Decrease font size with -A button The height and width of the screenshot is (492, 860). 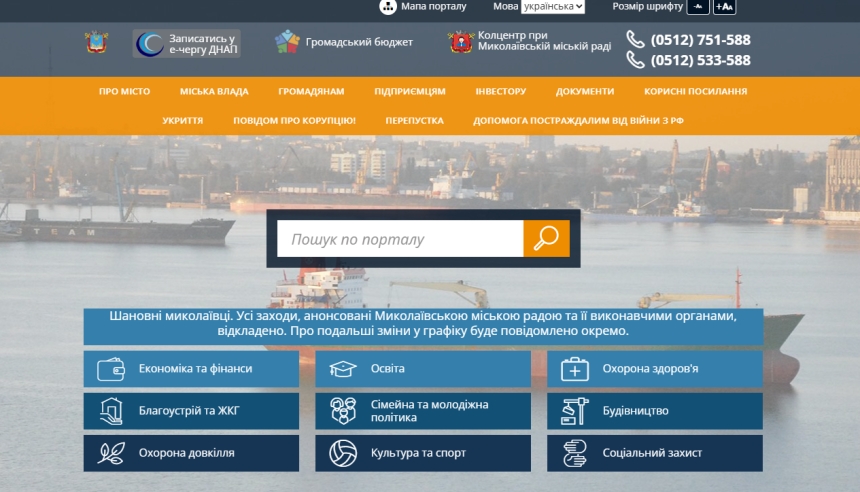(x=698, y=7)
